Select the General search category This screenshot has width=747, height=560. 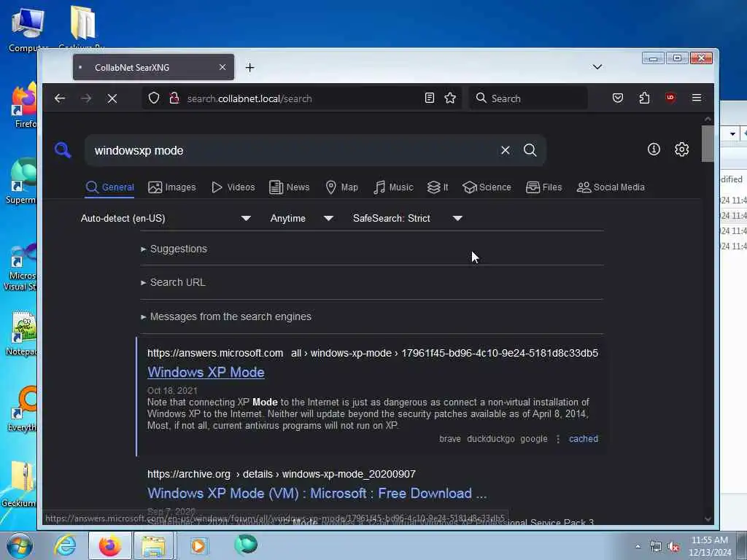(x=110, y=187)
